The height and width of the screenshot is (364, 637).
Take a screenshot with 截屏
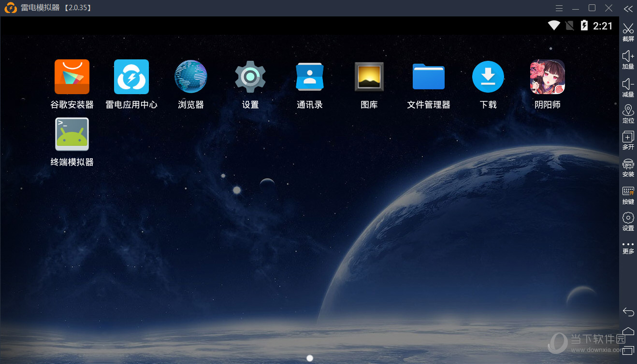(628, 32)
